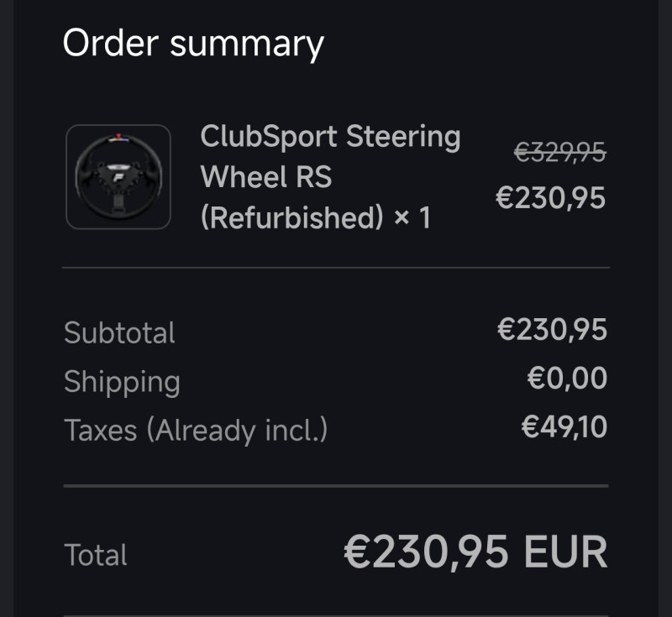Click the Order summary heading
Screen dimensions: 672x617
(x=193, y=43)
